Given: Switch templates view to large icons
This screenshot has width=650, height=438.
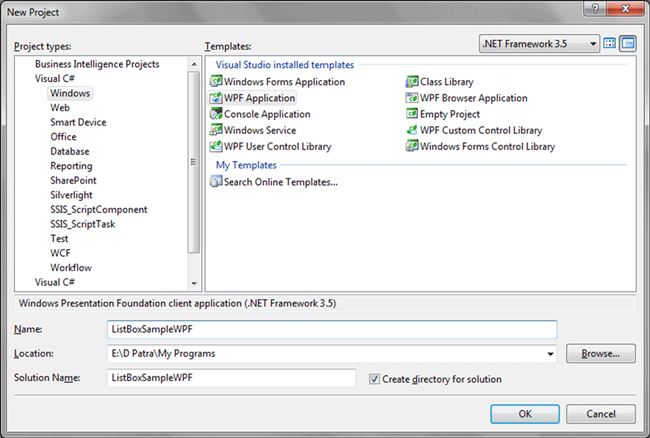Looking at the screenshot, I should [x=611, y=44].
